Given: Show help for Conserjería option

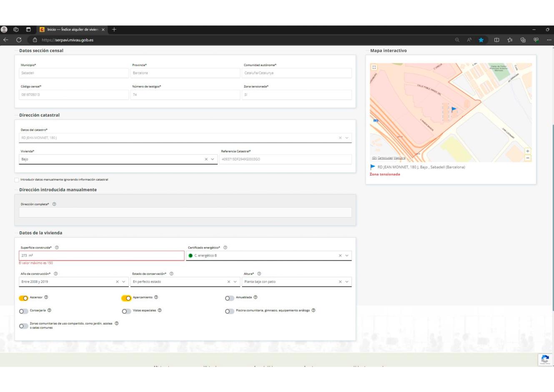Looking at the screenshot, I should [50, 310].
